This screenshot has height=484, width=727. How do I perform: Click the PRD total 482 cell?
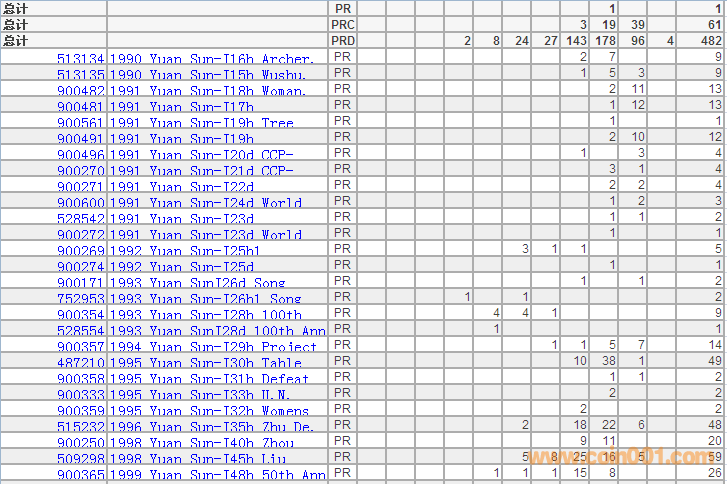coord(711,41)
